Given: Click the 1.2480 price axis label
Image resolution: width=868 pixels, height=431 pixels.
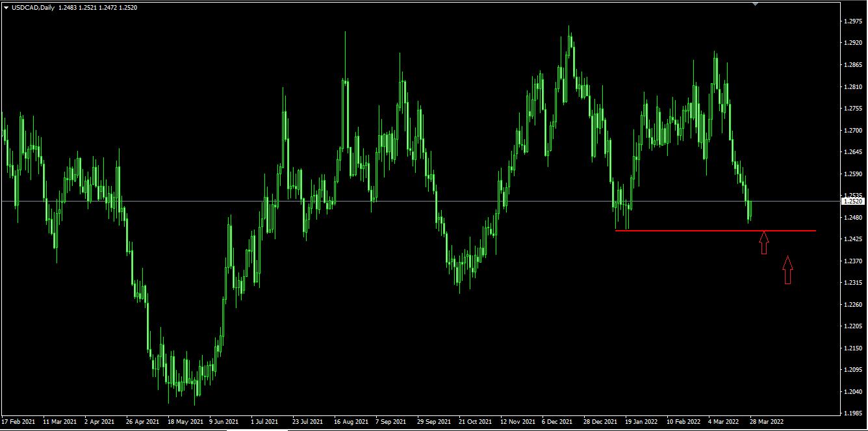Looking at the screenshot, I should coord(852,218).
